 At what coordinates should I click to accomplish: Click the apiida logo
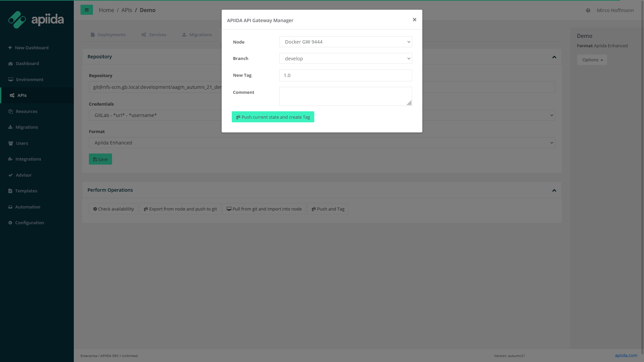(36, 20)
